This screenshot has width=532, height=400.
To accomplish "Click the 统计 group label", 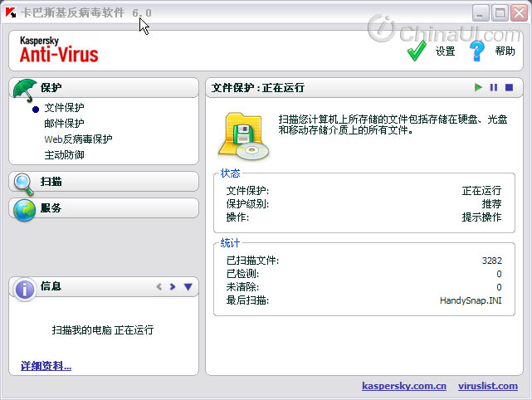I will pos(231,243).
